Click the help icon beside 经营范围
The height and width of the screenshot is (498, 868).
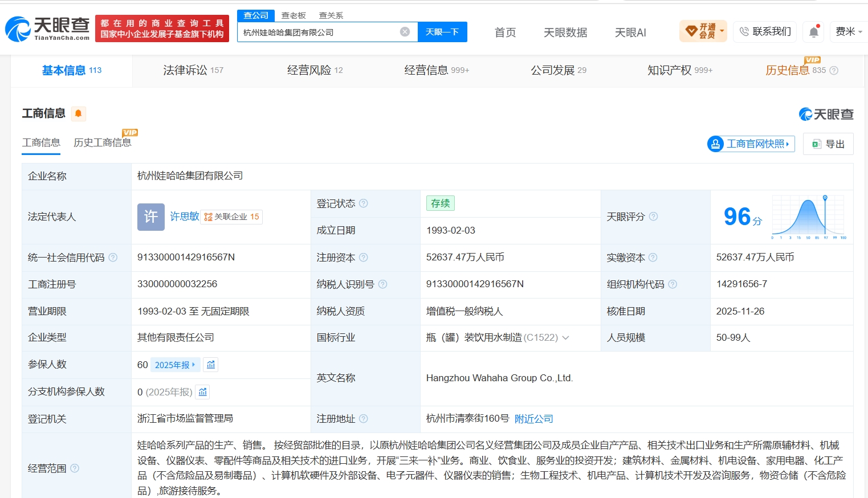[75, 468]
